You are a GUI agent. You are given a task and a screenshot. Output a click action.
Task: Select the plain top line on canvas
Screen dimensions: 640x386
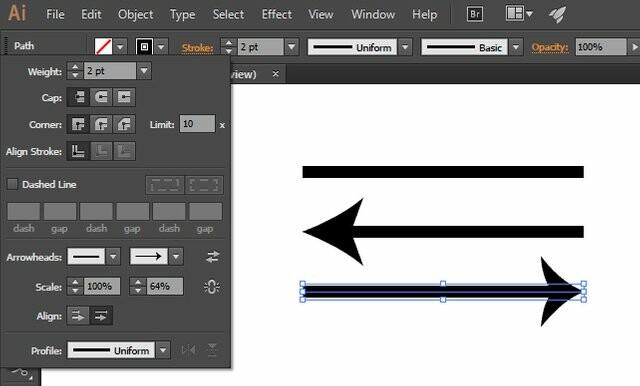(443, 172)
